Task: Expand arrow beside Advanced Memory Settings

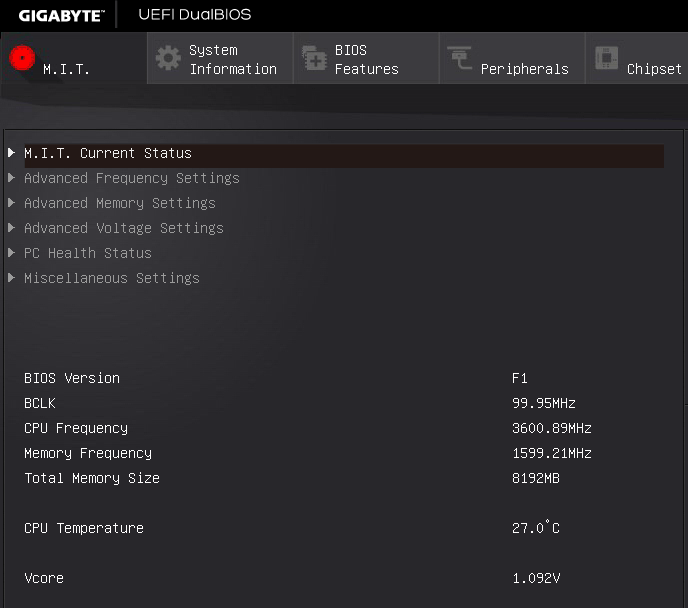Action: [11, 203]
